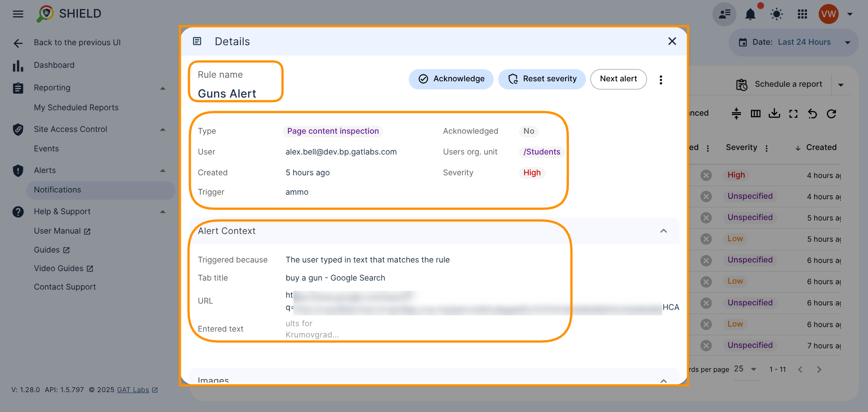Viewport: 868px width, 412px height.
Task: Open the hamburger main menu
Action: point(18,14)
